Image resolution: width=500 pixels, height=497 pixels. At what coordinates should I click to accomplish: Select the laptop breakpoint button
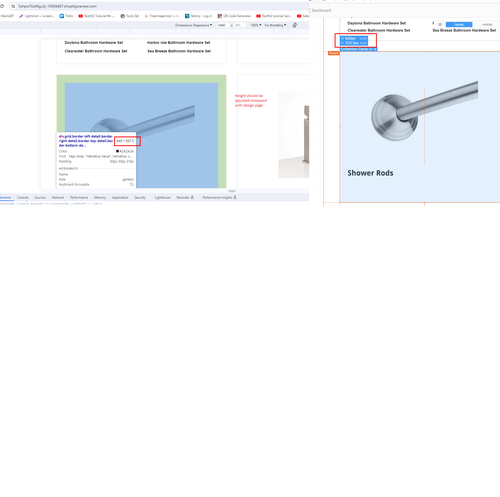[459, 24]
